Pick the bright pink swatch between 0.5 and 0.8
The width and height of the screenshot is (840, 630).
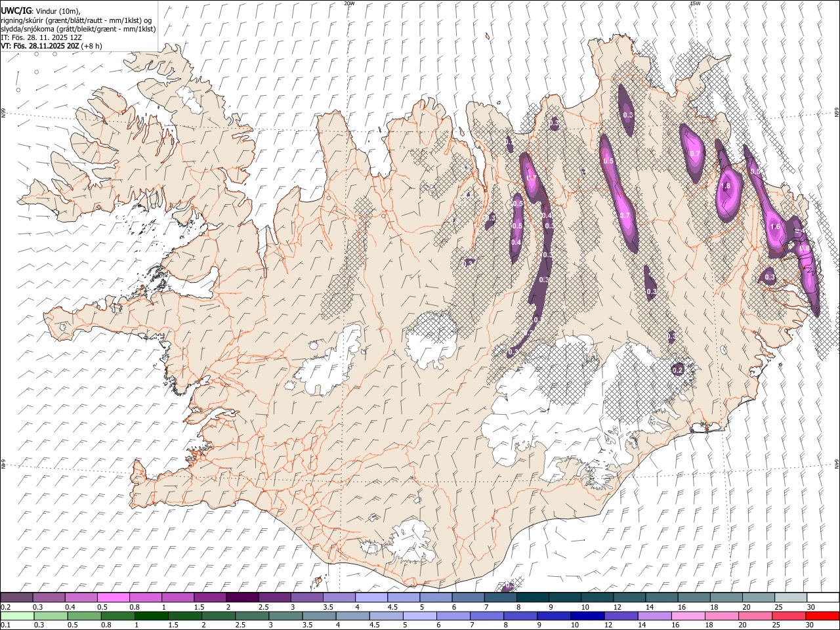click(x=113, y=597)
